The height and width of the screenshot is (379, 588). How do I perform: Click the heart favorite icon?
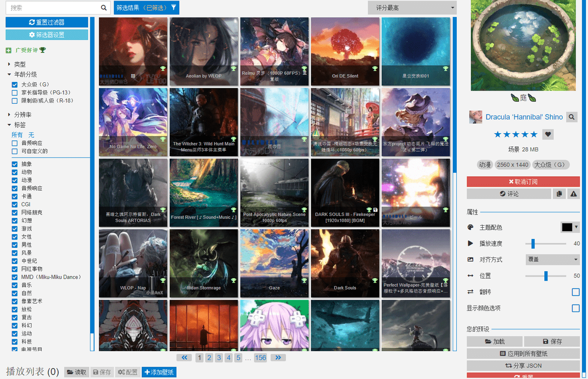click(548, 135)
